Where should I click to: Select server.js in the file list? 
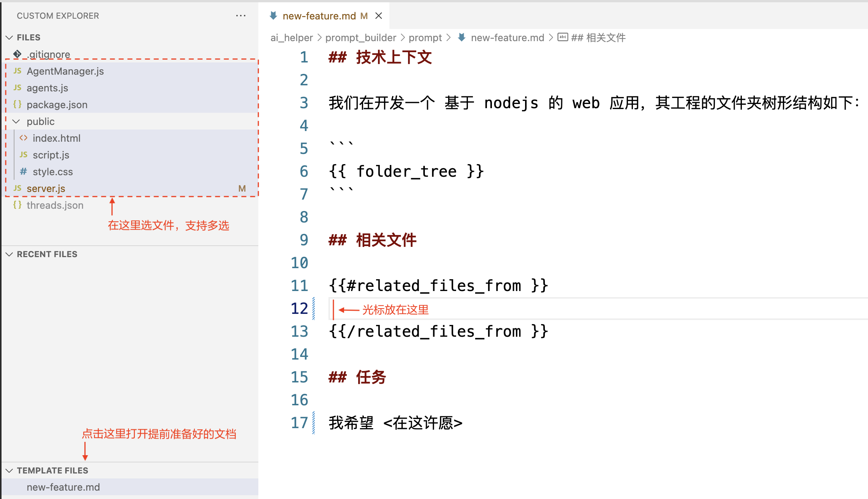coord(130,189)
